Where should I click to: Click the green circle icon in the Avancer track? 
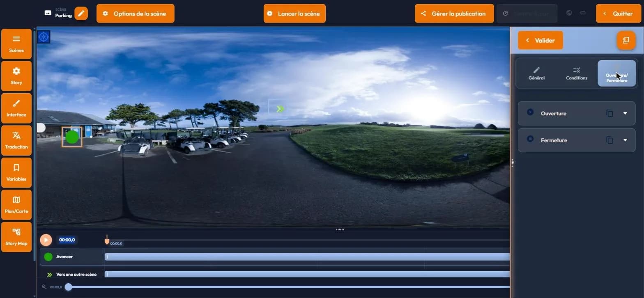point(48,257)
